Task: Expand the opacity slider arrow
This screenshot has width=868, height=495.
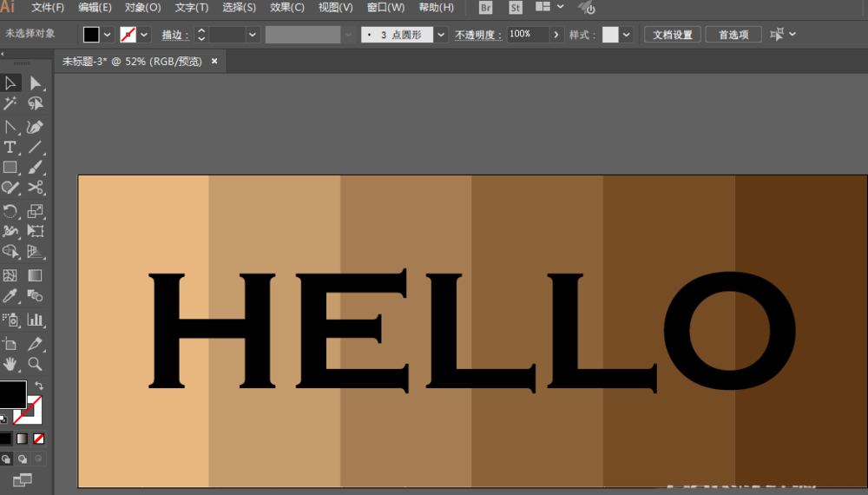Action: pos(556,35)
